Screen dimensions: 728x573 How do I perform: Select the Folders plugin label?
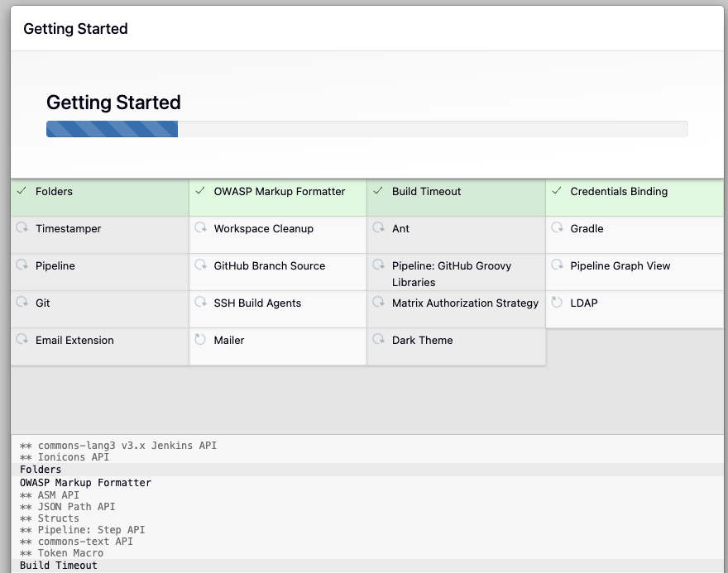tap(54, 191)
